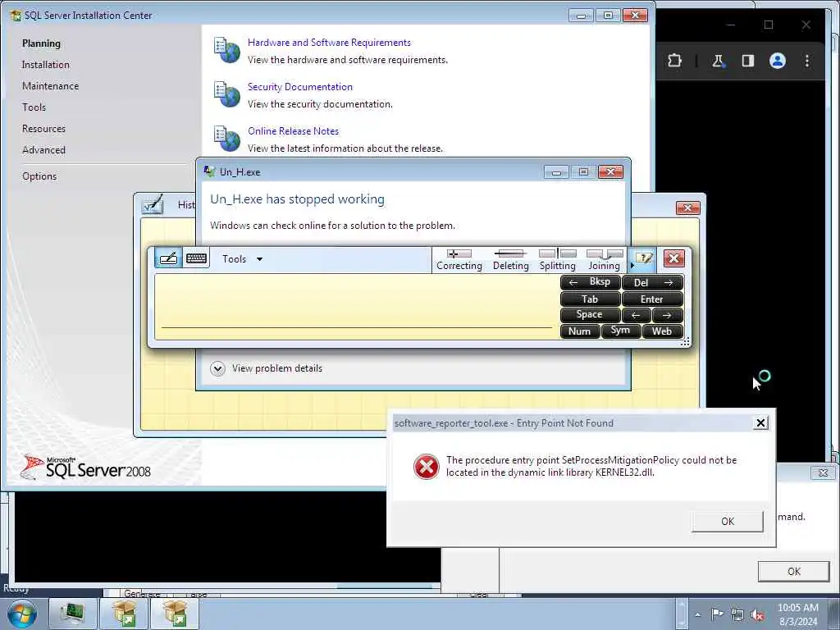Click OK in the Entry Point Not Found dialog
Screen dimensions: 840x630
tap(727, 521)
